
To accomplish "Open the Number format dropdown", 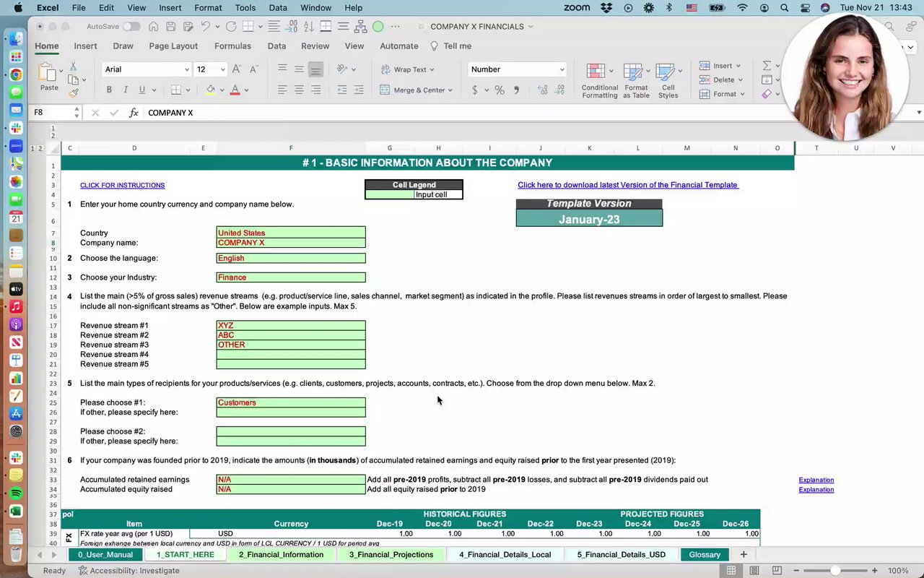I will [562, 70].
